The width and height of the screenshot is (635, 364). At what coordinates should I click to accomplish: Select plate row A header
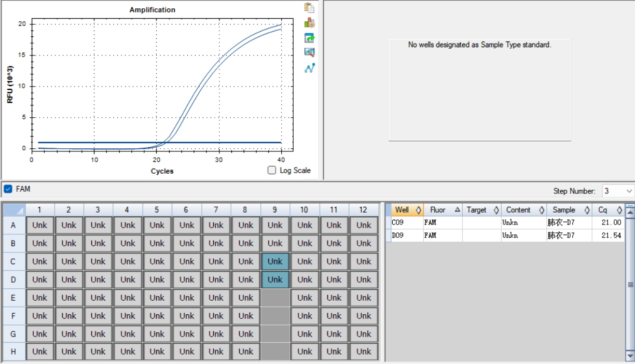(14, 225)
